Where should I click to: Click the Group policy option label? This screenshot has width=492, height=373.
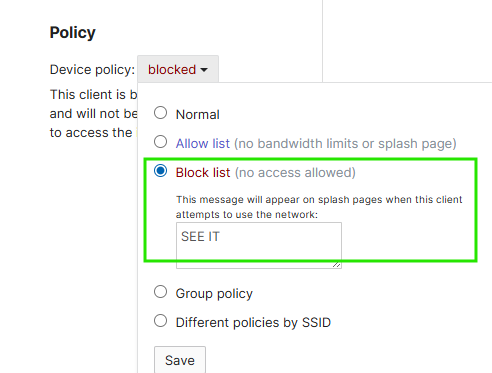click(214, 294)
